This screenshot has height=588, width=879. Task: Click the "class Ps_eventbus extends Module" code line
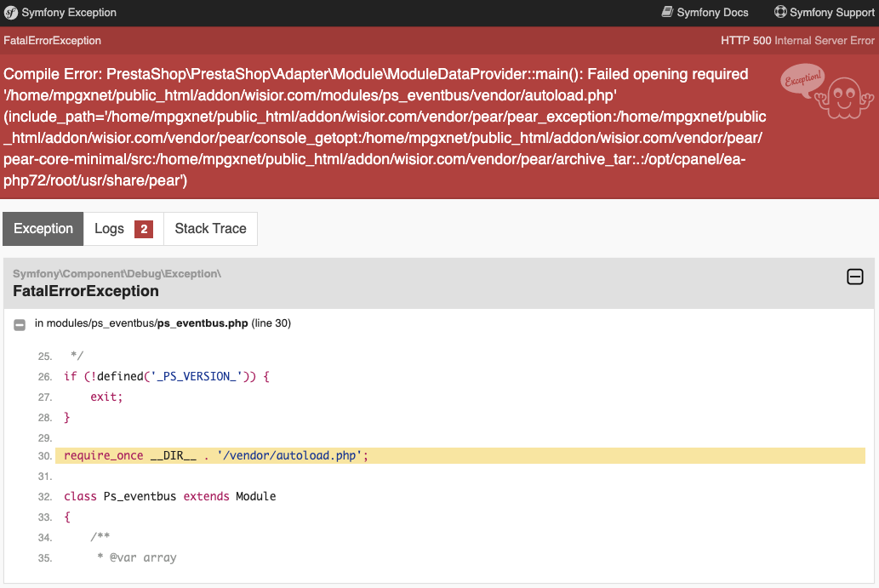click(x=170, y=496)
